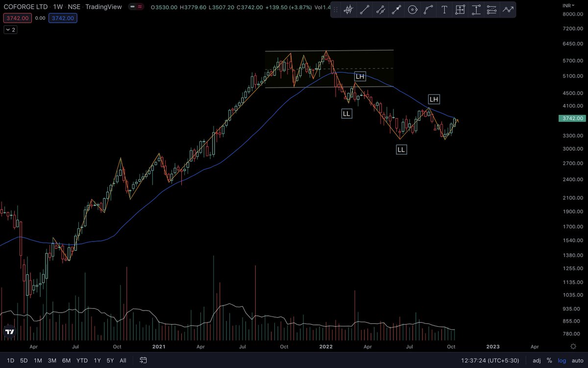
Task: Select the Text annotation tool
Action: click(444, 9)
